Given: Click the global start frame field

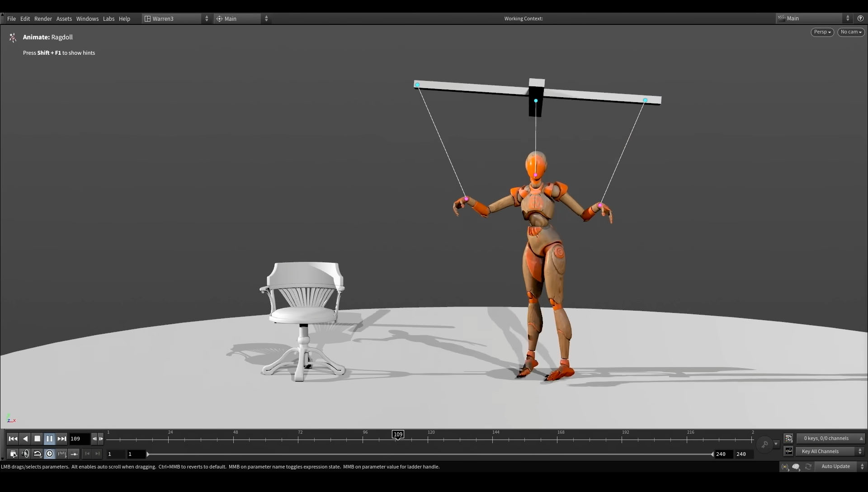Looking at the screenshot, I should click(x=116, y=454).
